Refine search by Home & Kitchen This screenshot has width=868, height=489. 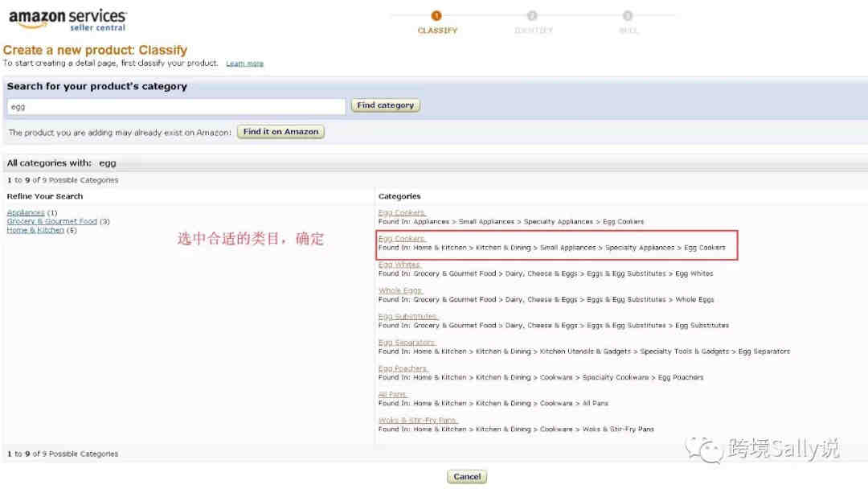pos(35,230)
